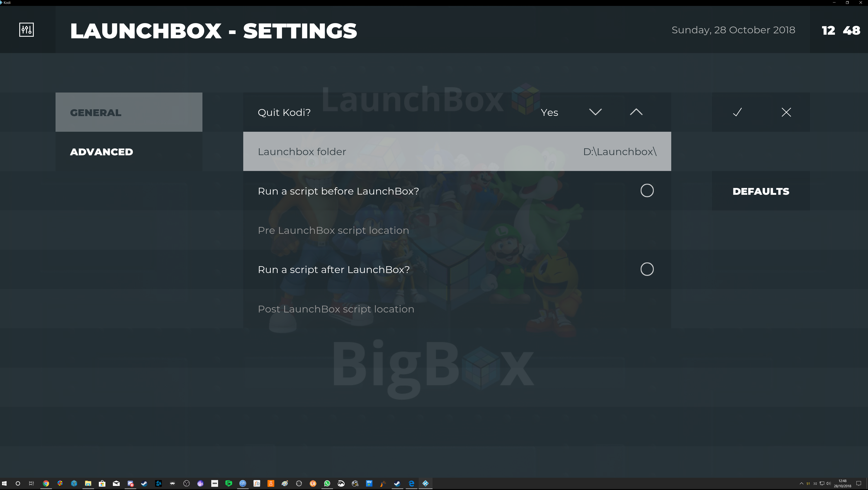The image size is (868, 490).
Task: Open the volume control in system tray
Action: pos(828,484)
